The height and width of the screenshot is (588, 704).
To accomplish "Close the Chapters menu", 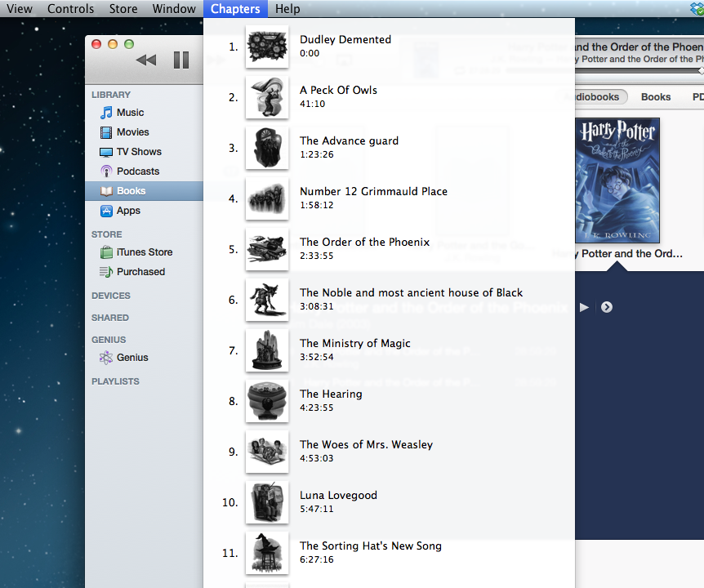I will 235,8.
